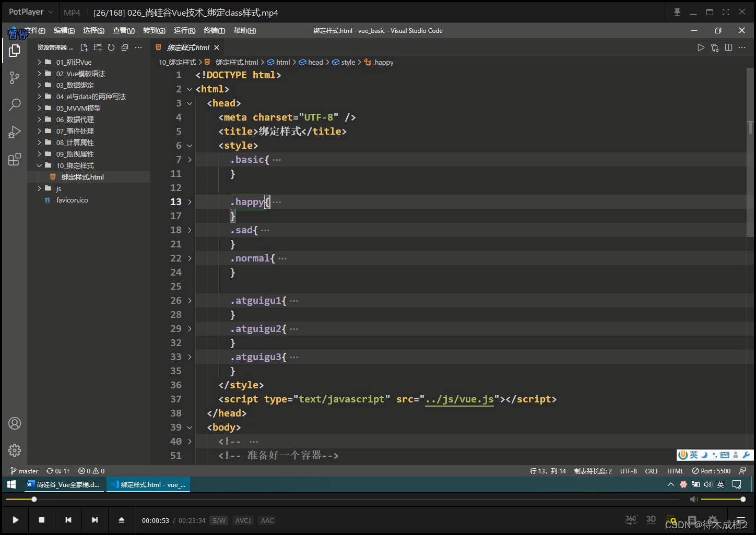Change the HTML language mode
The width and height of the screenshot is (756, 535).
pyautogui.click(x=675, y=471)
